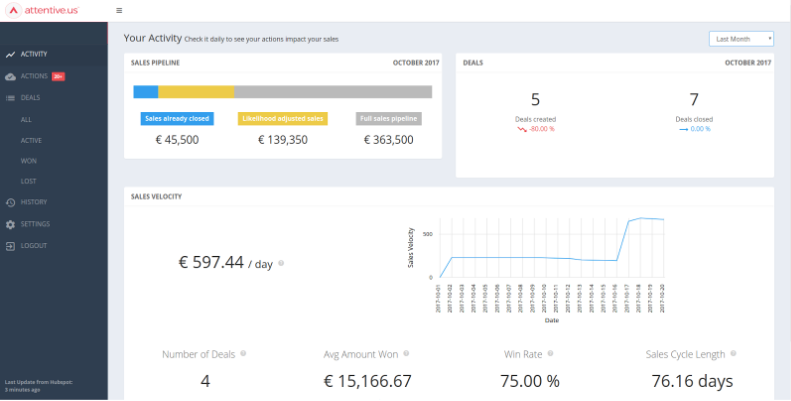
Task: Click the Likelihood adjusted sales label
Action: point(282,119)
